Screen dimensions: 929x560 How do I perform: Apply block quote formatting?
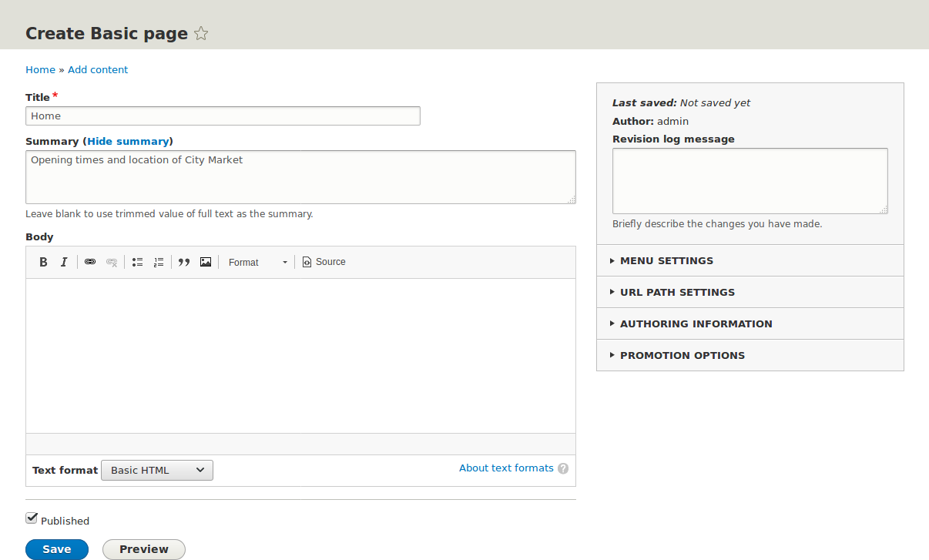click(184, 262)
